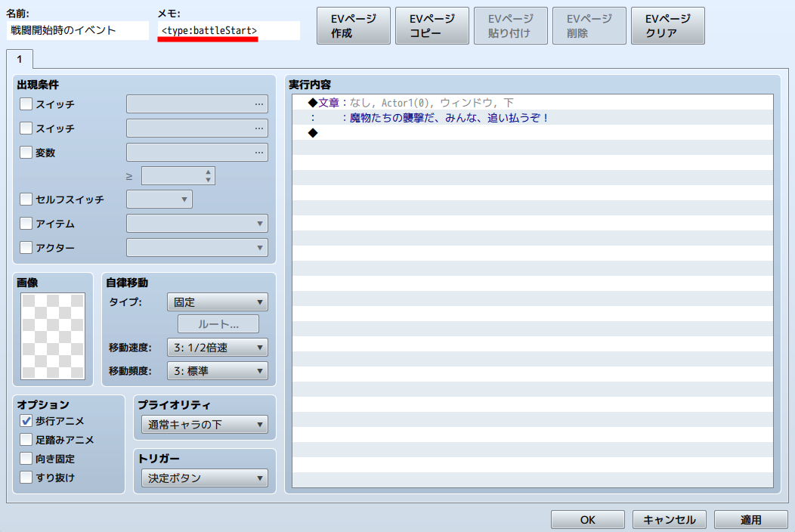Select event page tab 1
795x532 pixels.
(x=19, y=60)
